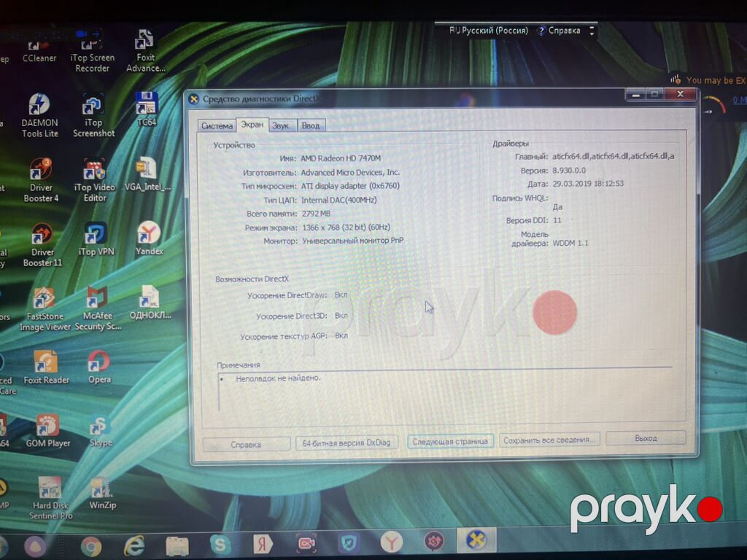Switch to the Система tab
747x560 pixels.
pos(217,125)
